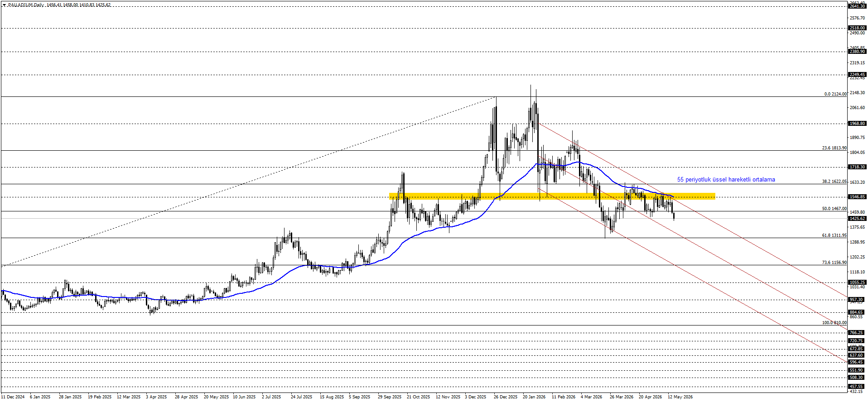868x402 pixels.
Task: Click the 1055.25 price tag
Action: click(857, 282)
